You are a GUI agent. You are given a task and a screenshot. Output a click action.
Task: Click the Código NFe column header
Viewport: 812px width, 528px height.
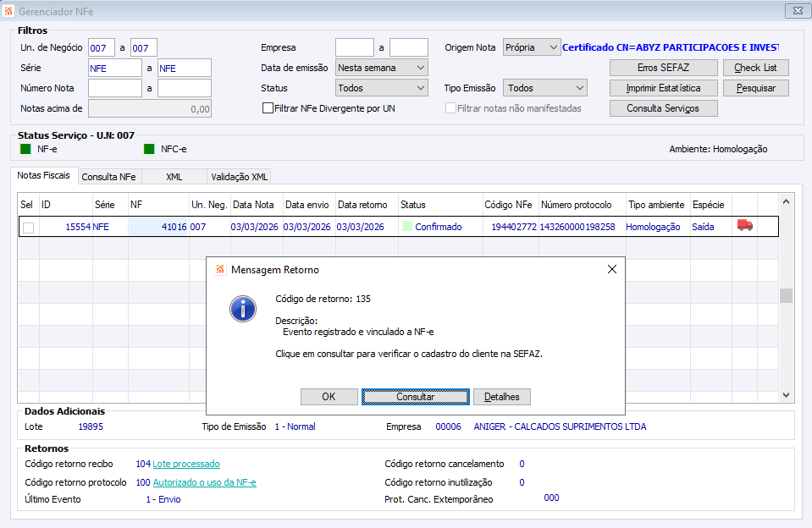[511, 205]
